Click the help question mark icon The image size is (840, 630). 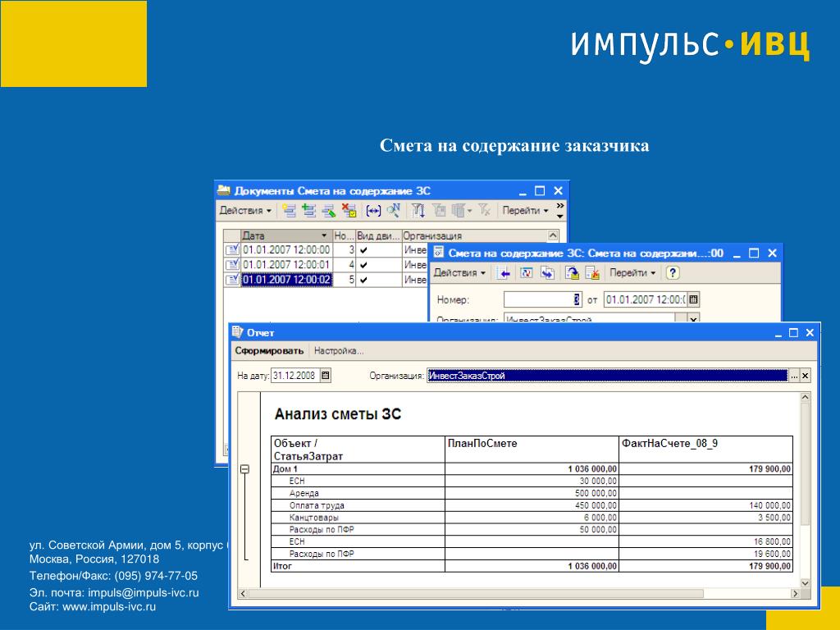[673, 272]
